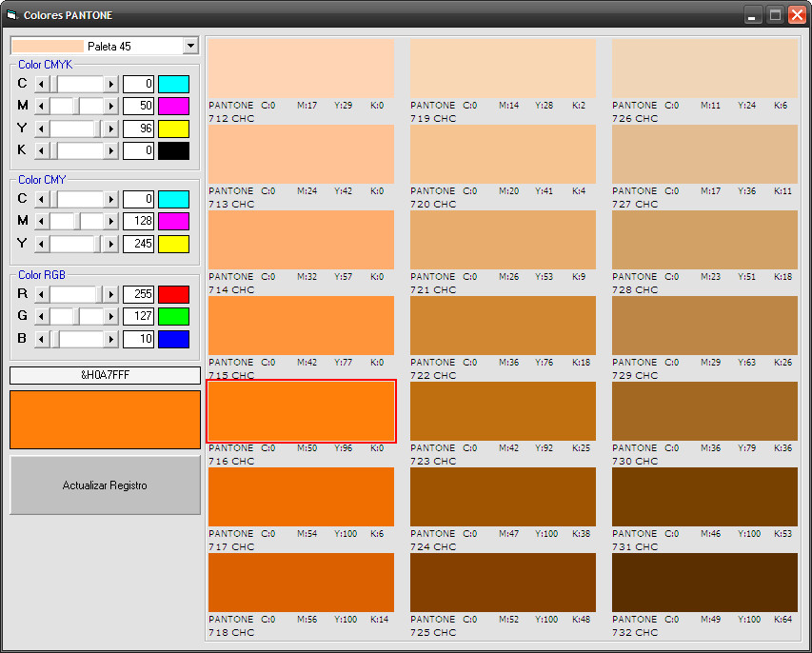Select the PANTONE 720 CHC swatch
The image size is (812, 653).
tap(503, 154)
